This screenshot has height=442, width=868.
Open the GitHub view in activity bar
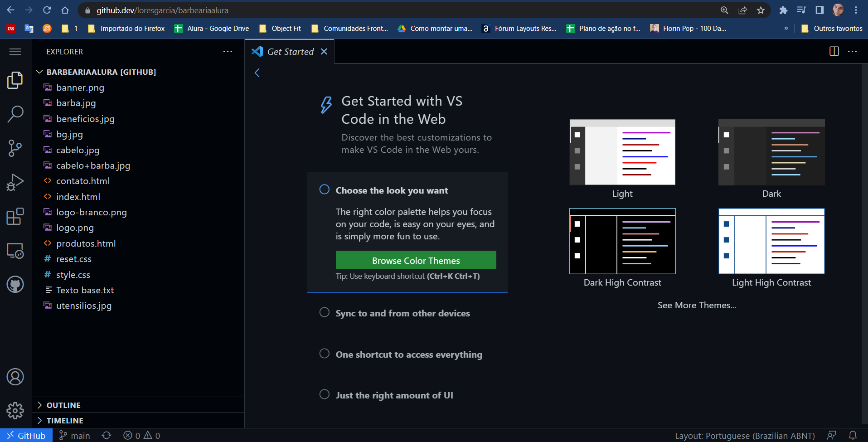15,285
